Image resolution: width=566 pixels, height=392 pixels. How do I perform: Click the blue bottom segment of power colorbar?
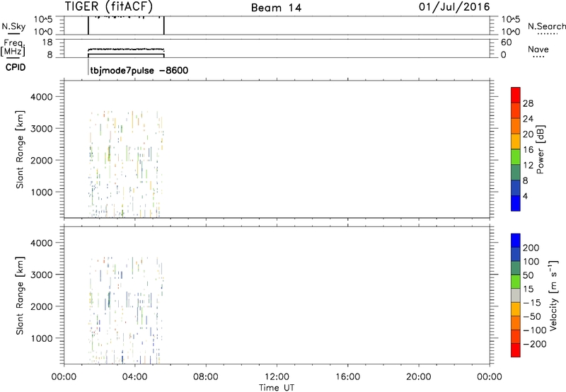[516, 203]
